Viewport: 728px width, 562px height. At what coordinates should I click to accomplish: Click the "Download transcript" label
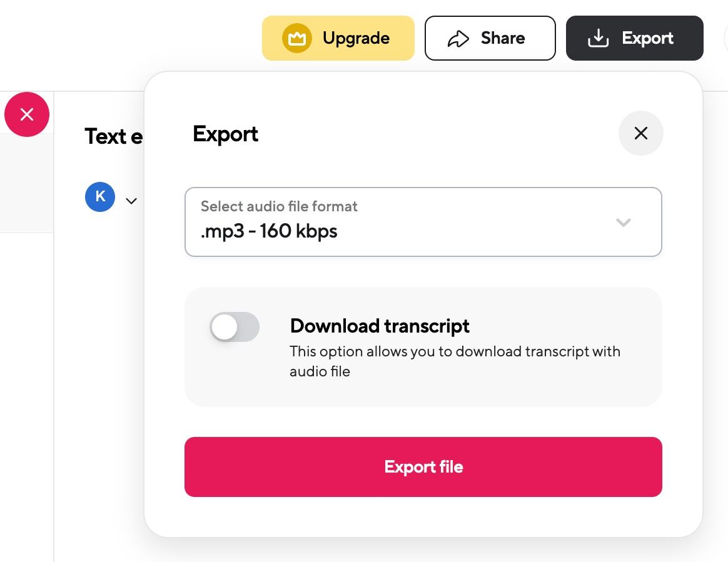pos(380,326)
